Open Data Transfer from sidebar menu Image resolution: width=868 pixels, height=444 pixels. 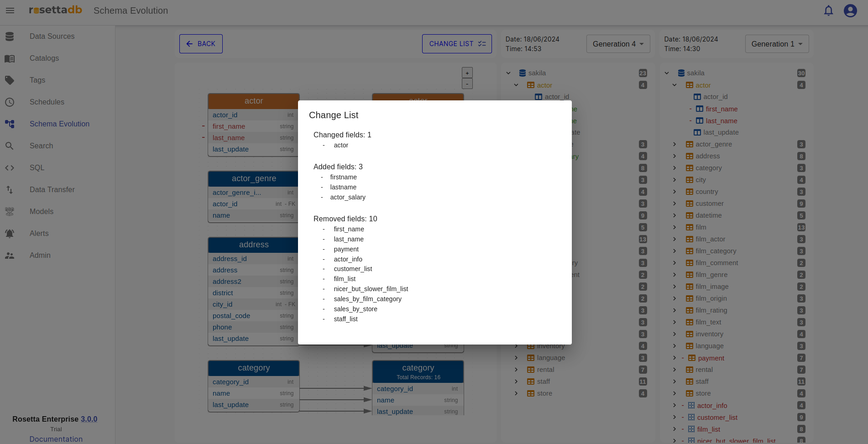coord(52,190)
